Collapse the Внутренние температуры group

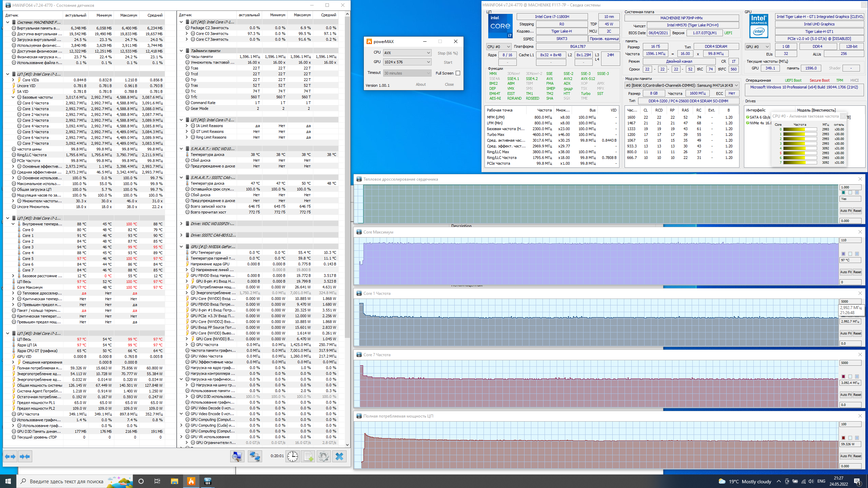(x=13, y=224)
